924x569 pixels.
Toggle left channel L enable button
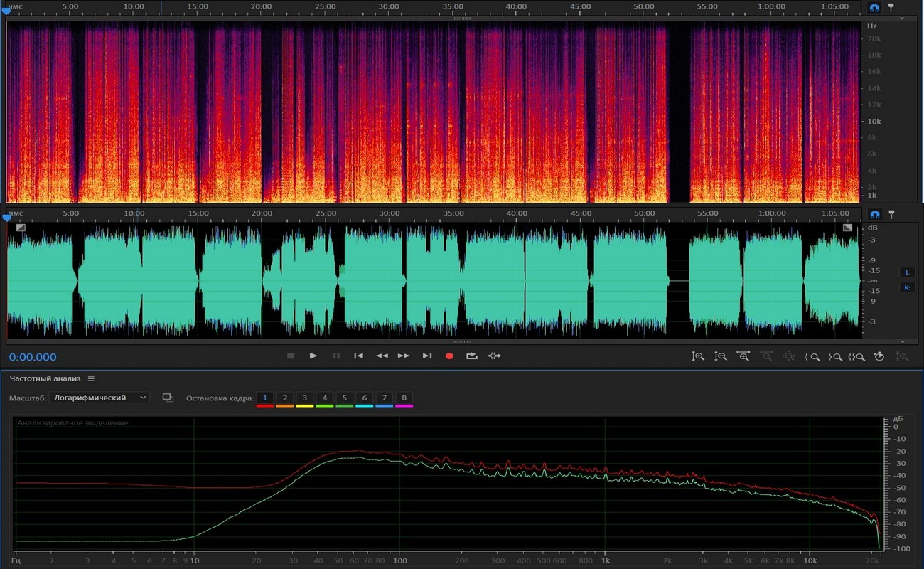tap(907, 272)
